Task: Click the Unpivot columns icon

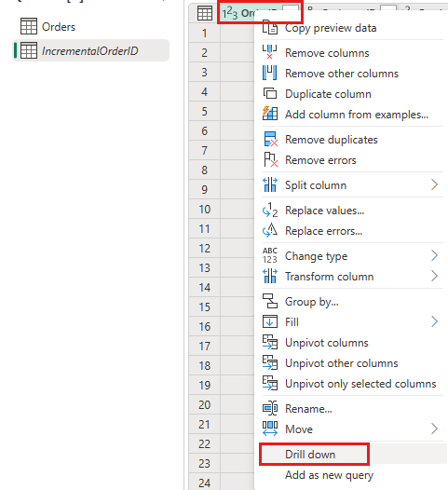Action: pyautogui.click(x=269, y=342)
